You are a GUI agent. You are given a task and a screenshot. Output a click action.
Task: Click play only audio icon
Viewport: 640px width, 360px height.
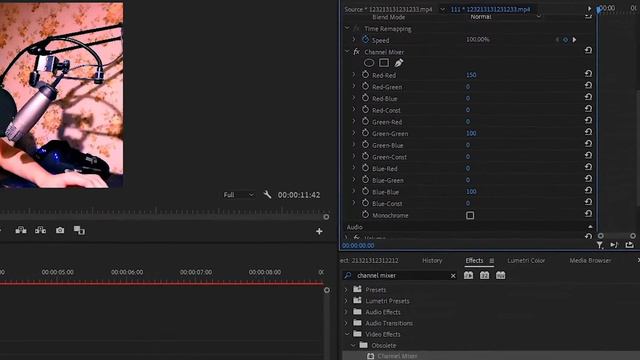614,245
